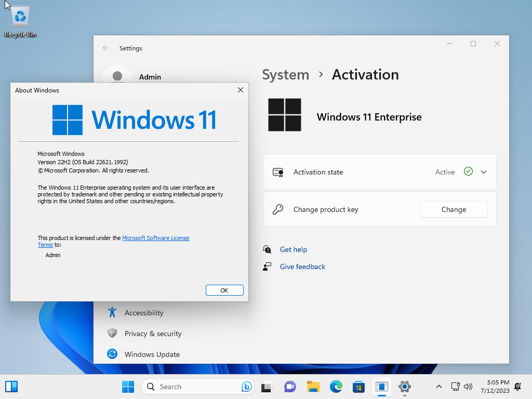Open the Start menu

pyautogui.click(x=128, y=387)
